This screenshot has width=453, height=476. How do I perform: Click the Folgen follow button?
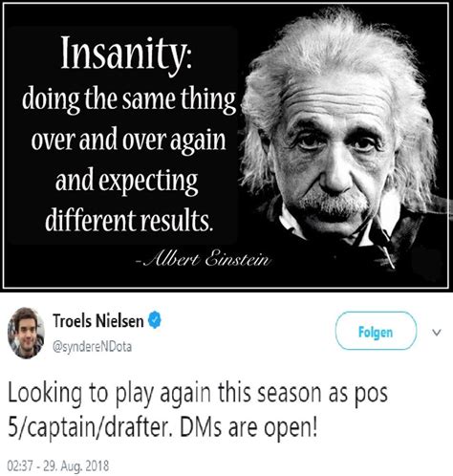coord(376,331)
